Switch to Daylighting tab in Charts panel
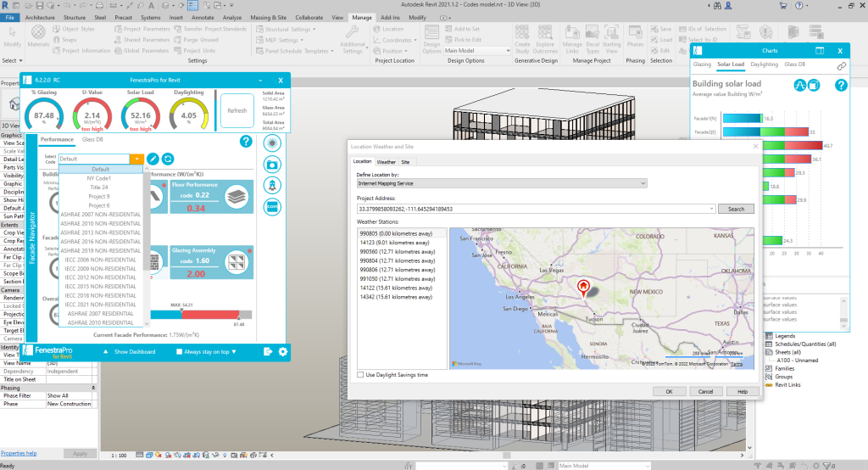The image size is (868, 470). click(764, 64)
